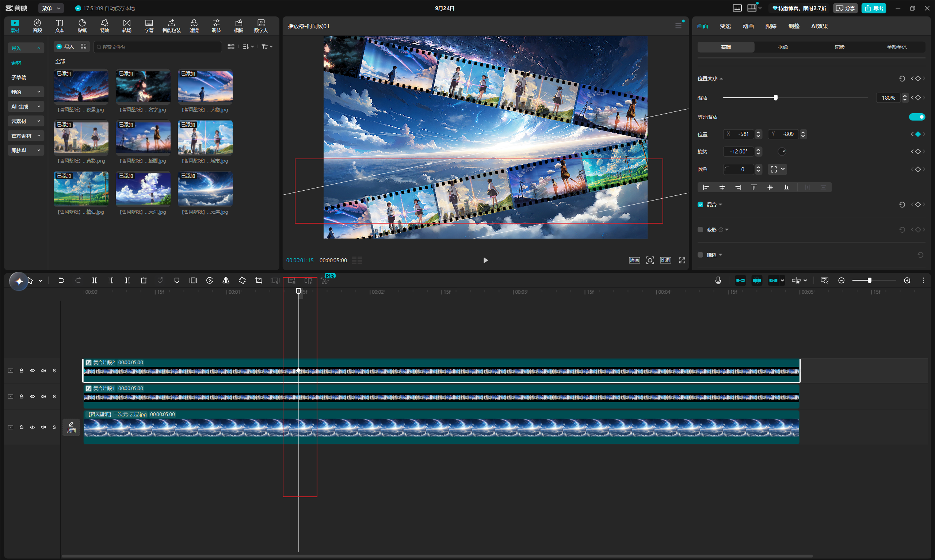
Task: Open the 贴纸 stickers panel
Action: click(x=82, y=26)
